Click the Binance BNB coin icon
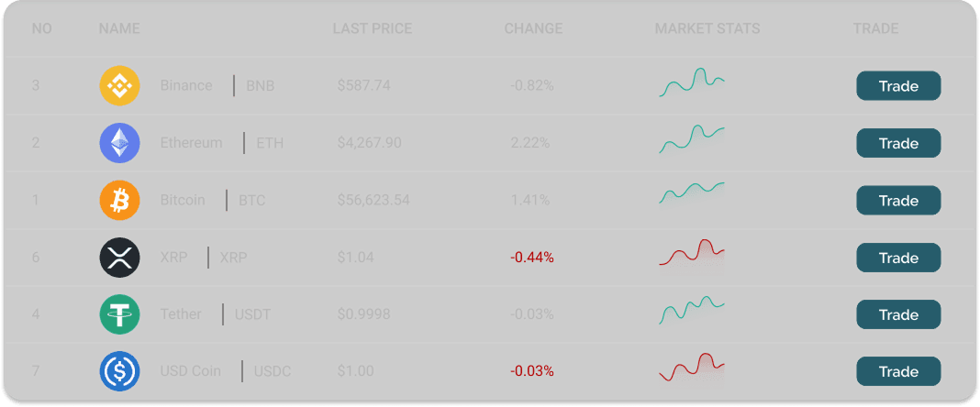 click(119, 86)
